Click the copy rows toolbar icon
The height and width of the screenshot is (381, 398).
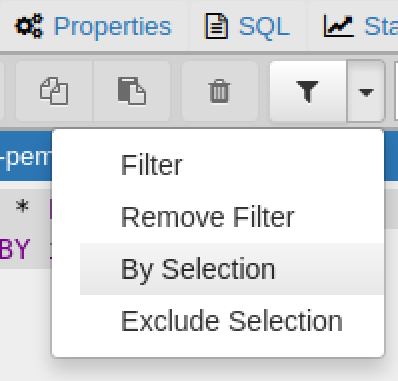tap(54, 91)
